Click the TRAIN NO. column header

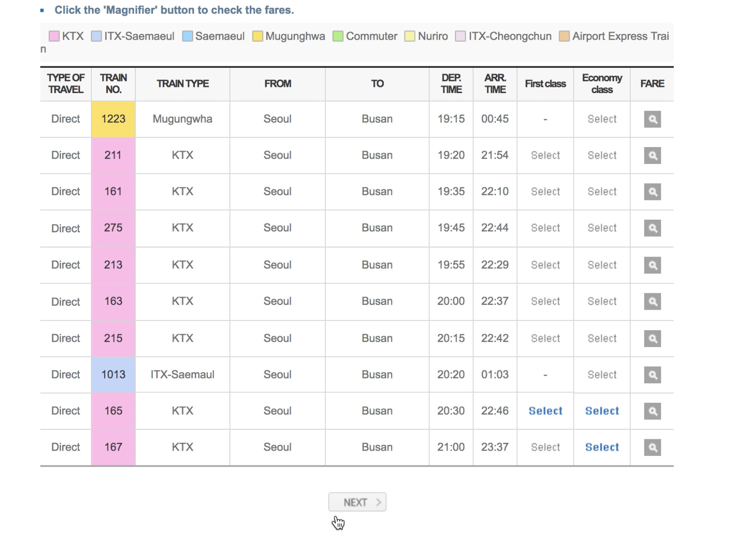(113, 84)
